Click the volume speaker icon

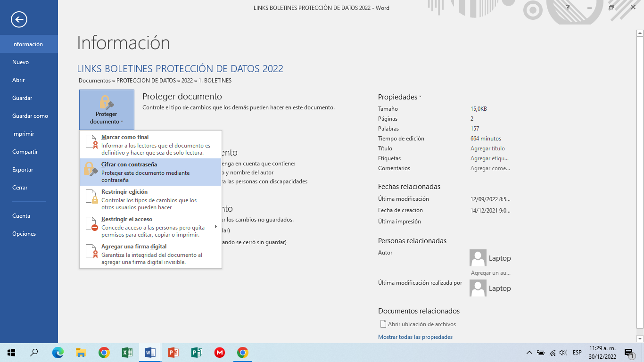[563, 352]
